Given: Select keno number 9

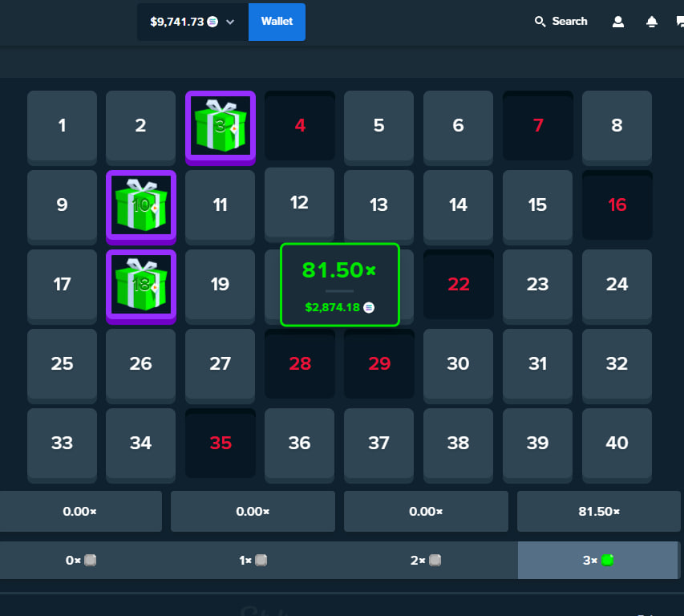Looking at the screenshot, I should point(62,205).
